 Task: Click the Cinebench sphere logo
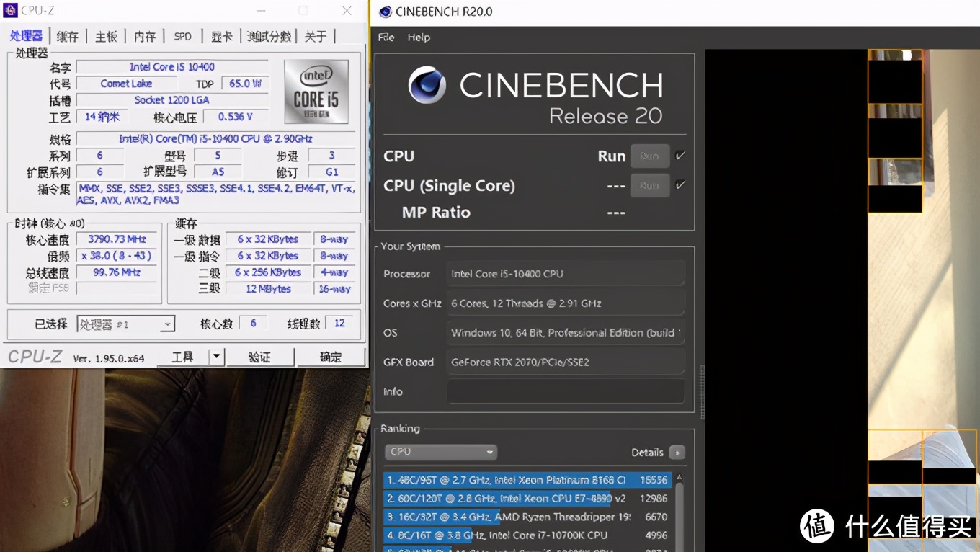click(427, 85)
